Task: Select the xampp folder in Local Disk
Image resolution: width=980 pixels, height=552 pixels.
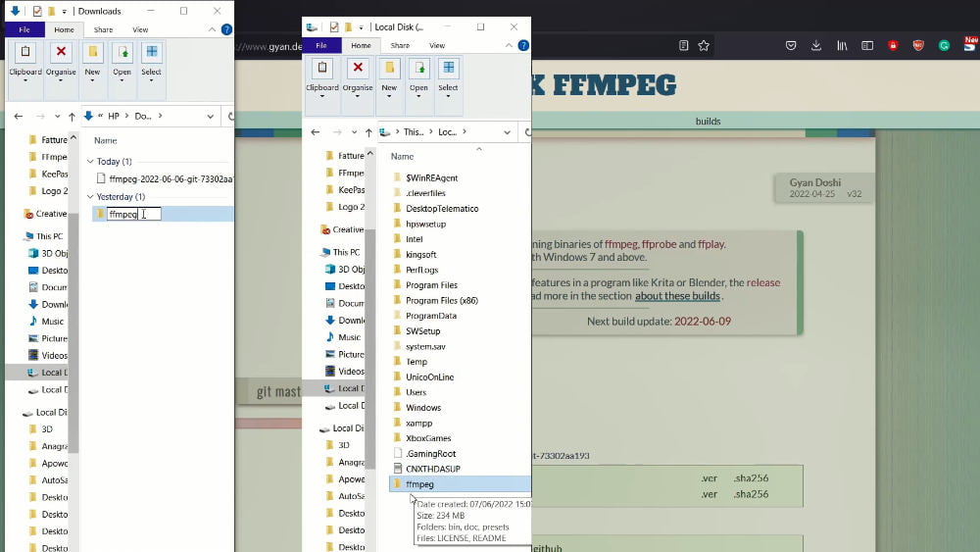Action: (x=418, y=423)
